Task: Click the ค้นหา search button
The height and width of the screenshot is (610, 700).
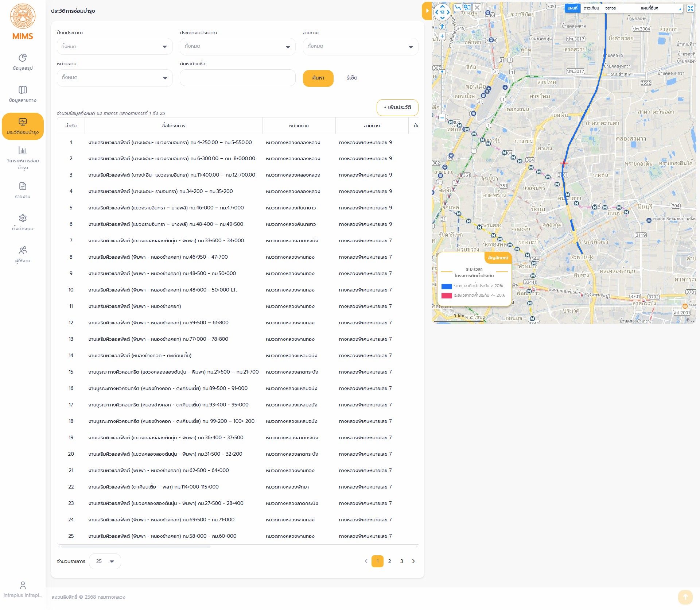Action: coord(318,78)
